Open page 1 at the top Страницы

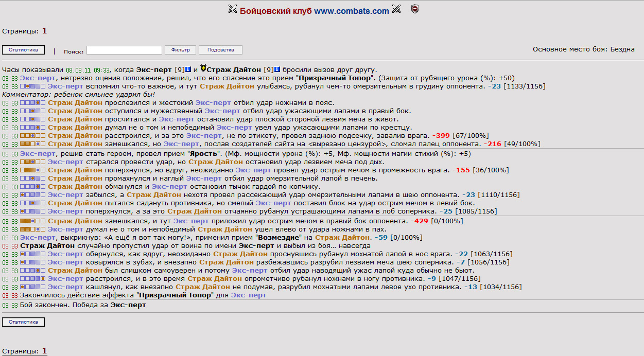click(44, 31)
